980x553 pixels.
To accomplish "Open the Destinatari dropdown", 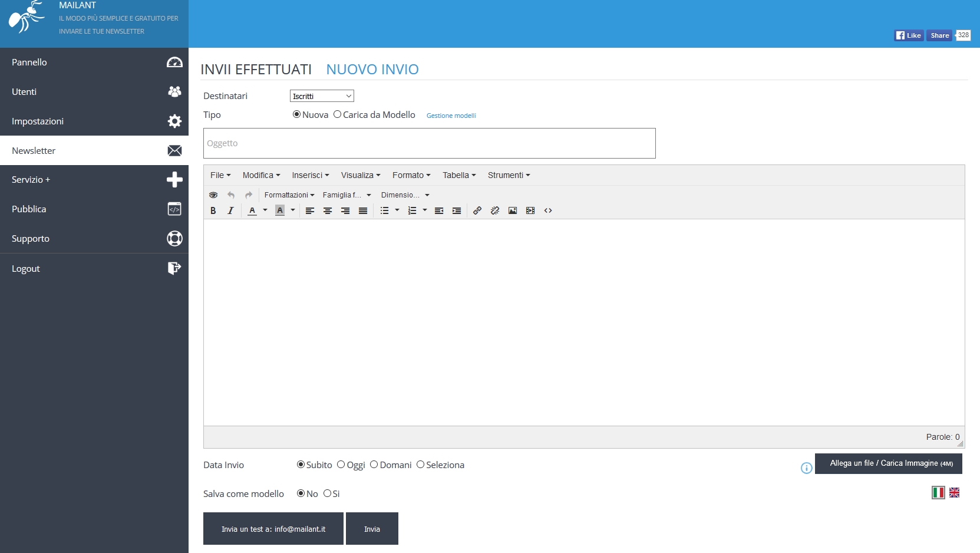I will click(x=322, y=96).
